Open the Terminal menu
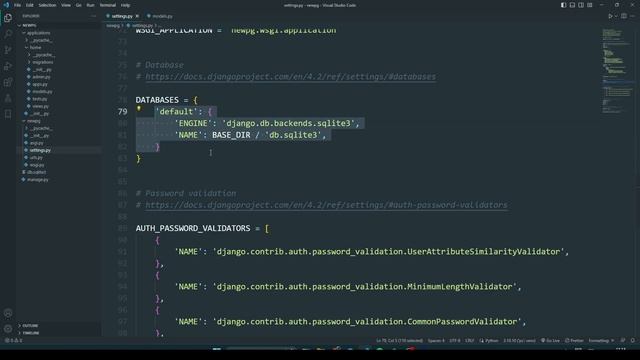The image size is (640, 360). pos(107,5)
